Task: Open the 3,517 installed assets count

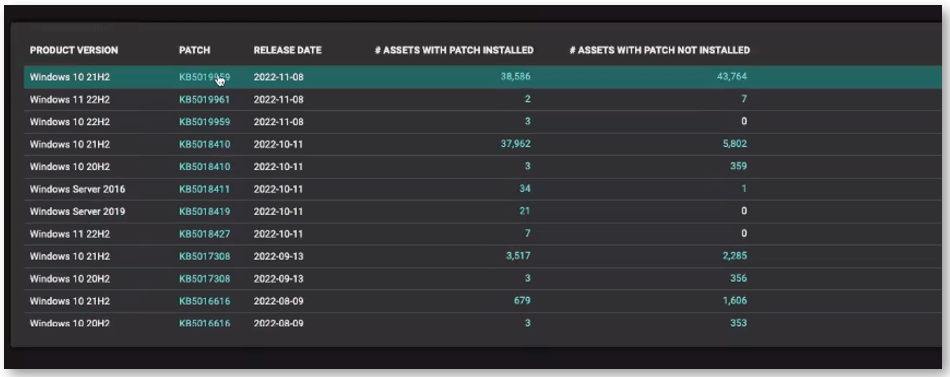Action: pos(518,256)
